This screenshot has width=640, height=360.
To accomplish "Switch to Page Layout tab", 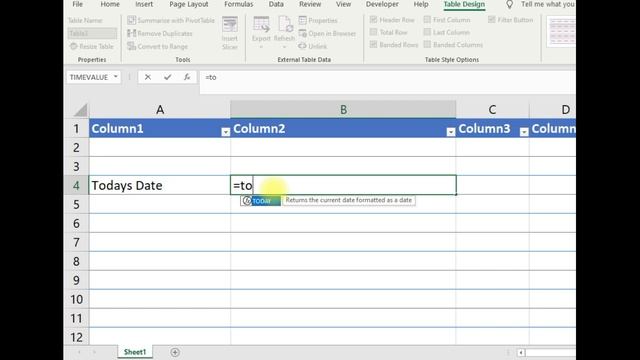I will tap(189, 4).
